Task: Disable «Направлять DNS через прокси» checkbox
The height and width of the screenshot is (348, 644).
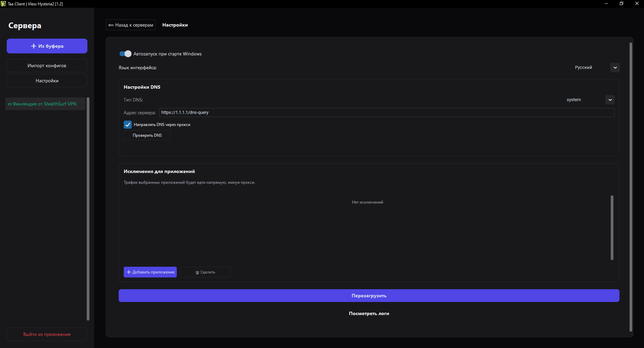Action: click(x=127, y=124)
